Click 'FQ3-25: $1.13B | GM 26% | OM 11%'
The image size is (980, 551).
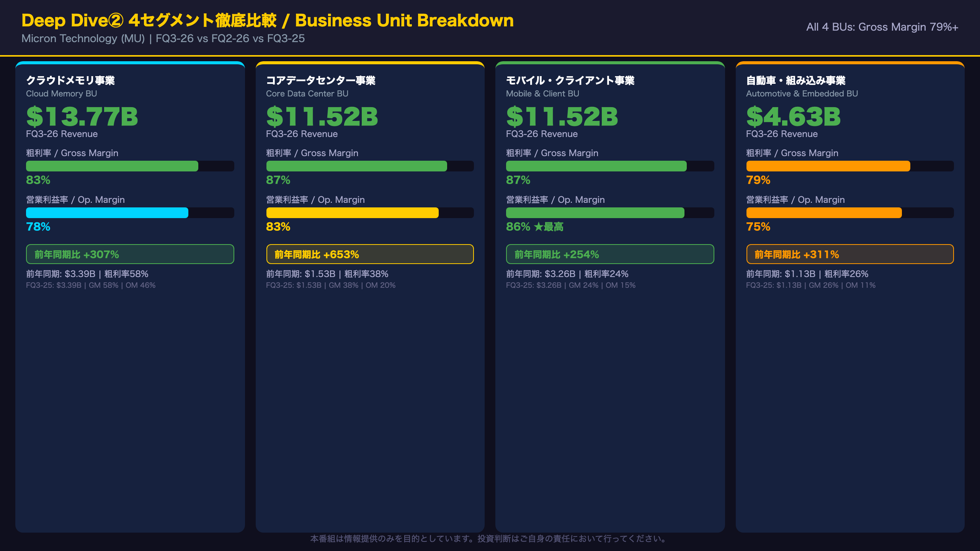811,285
